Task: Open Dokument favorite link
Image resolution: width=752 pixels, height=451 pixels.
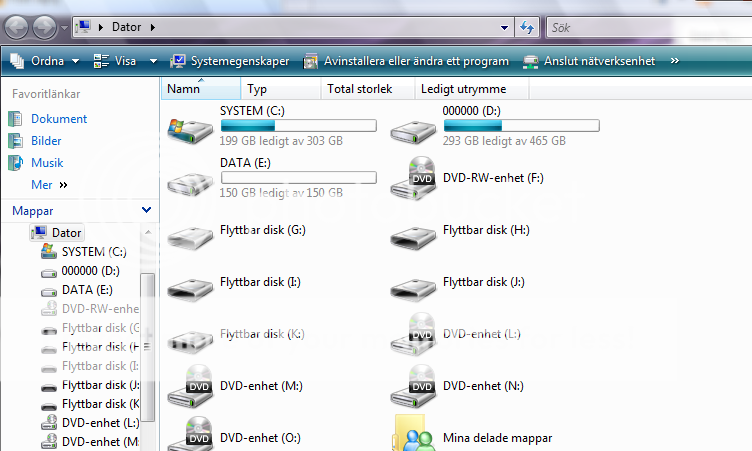Action: 58,119
